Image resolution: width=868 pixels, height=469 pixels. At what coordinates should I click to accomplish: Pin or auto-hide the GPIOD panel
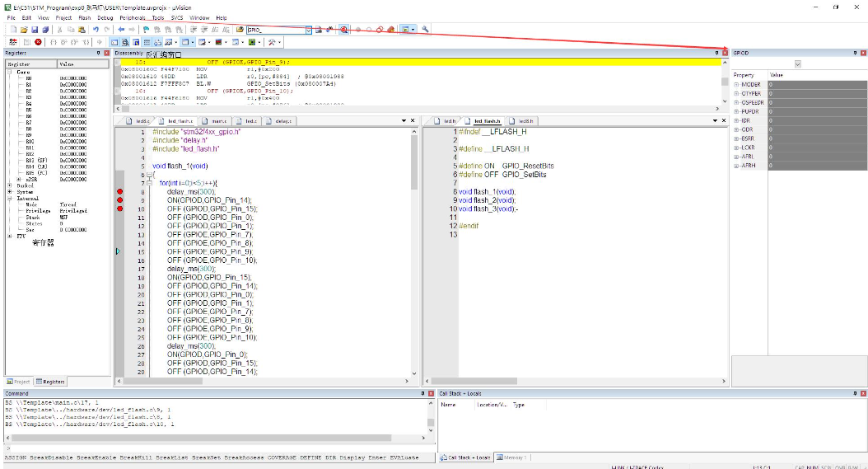[x=855, y=54]
